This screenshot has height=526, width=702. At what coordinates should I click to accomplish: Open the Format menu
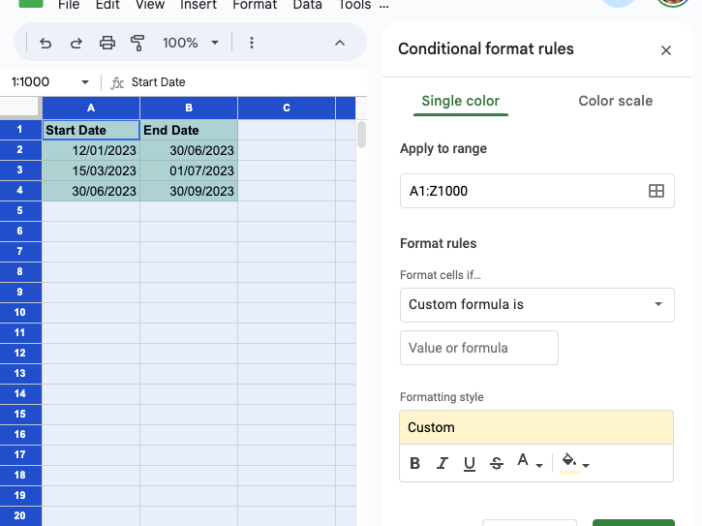click(x=255, y=5)
